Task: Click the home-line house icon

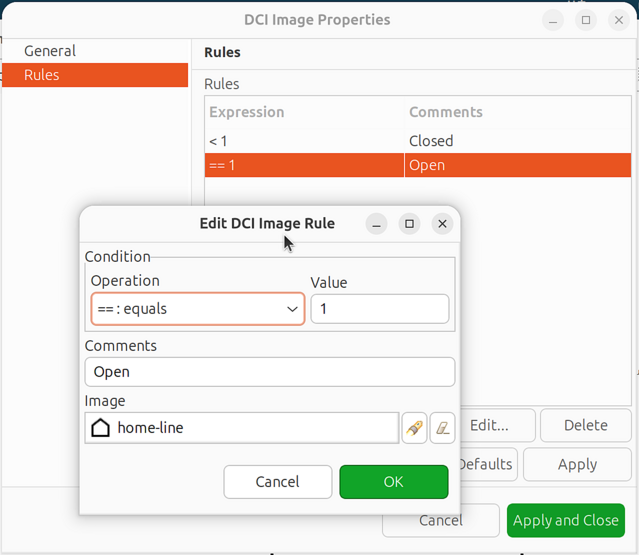Action: (100, 428)
